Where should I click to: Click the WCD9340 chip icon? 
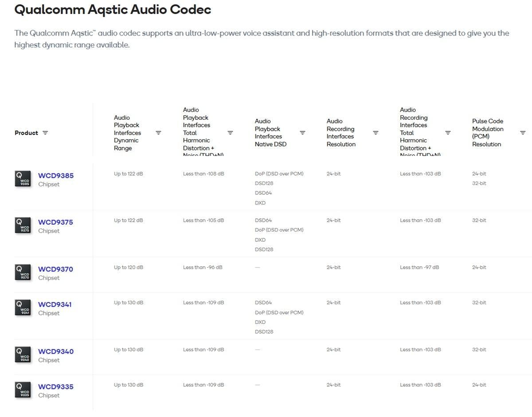(23, 354)
